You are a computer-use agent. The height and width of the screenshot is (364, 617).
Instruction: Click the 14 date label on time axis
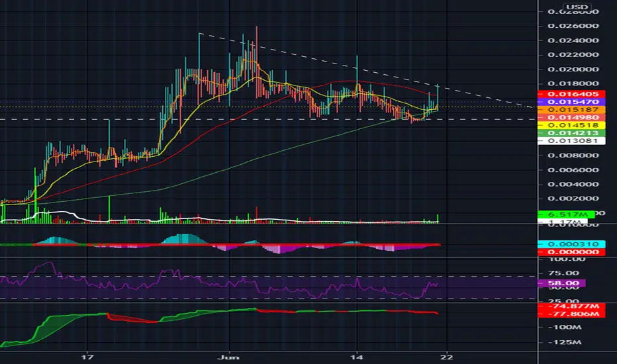[357, 357]
